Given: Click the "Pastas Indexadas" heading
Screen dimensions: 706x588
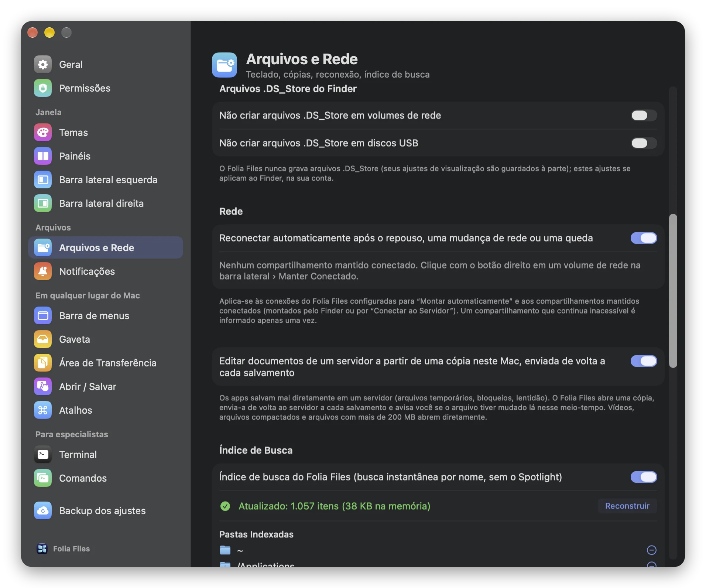Looking at the screenshot, I should (x=256, y=535).
